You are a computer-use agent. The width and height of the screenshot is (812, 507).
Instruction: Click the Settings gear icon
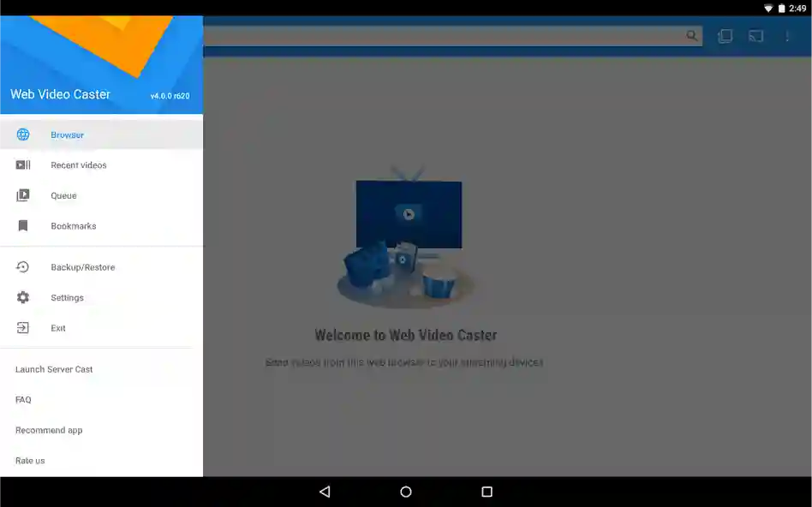click(x=23, y=297)
